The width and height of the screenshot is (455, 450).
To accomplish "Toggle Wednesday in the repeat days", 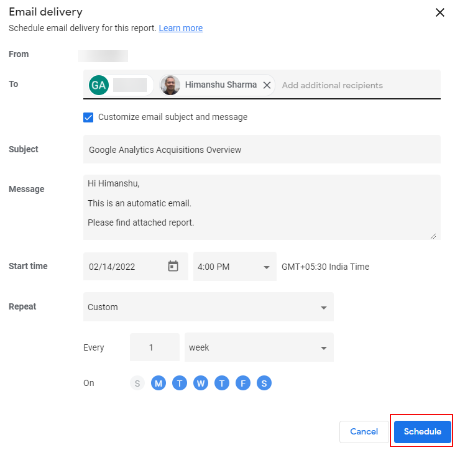I will [201, 383].
